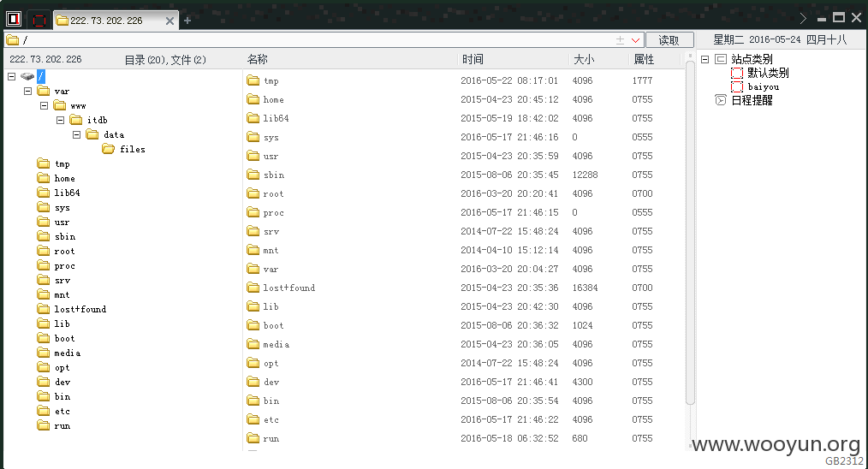Screen dimensions: 868x469
Task: Click 目录(20),文件(2) summary text
Action: tap(165, 60)
